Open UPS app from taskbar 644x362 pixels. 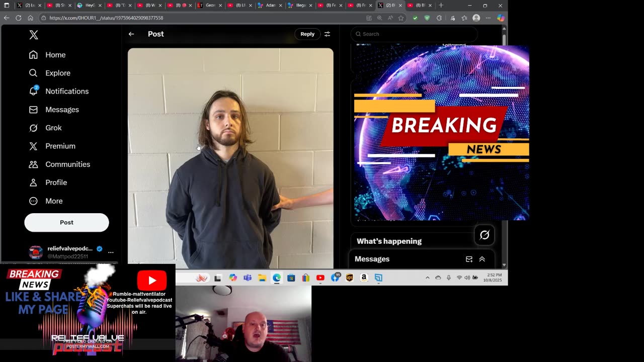(350, 278)
